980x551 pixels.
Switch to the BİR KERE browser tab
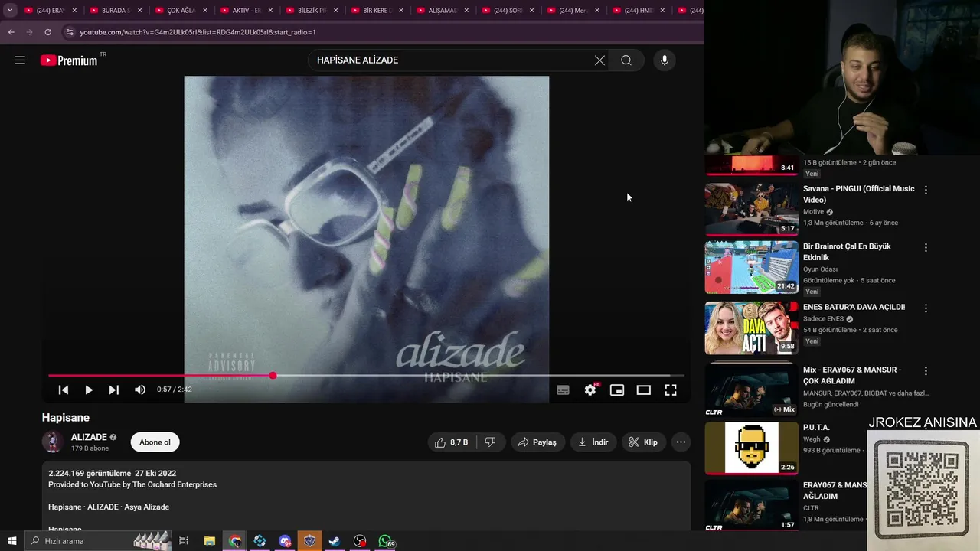pyautogui.click(x=377, y=11)
